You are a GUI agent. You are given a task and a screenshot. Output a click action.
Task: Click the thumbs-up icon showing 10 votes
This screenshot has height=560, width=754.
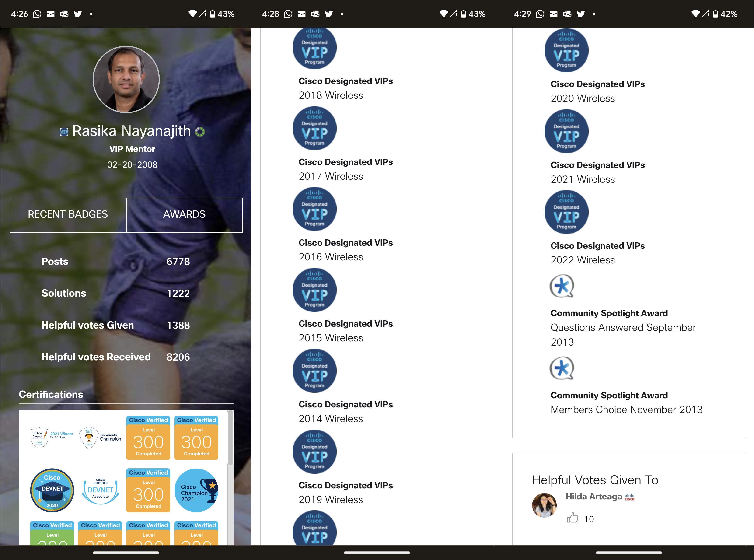coord(572,518)
